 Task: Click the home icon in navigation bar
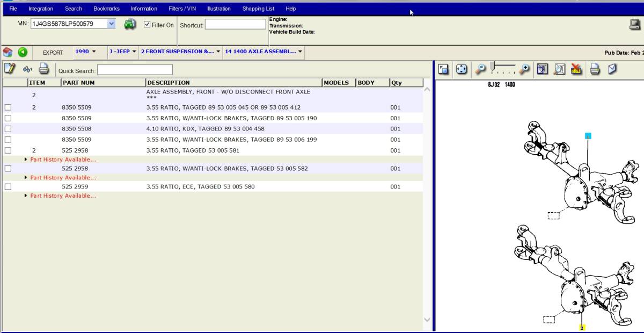point(8,52)
